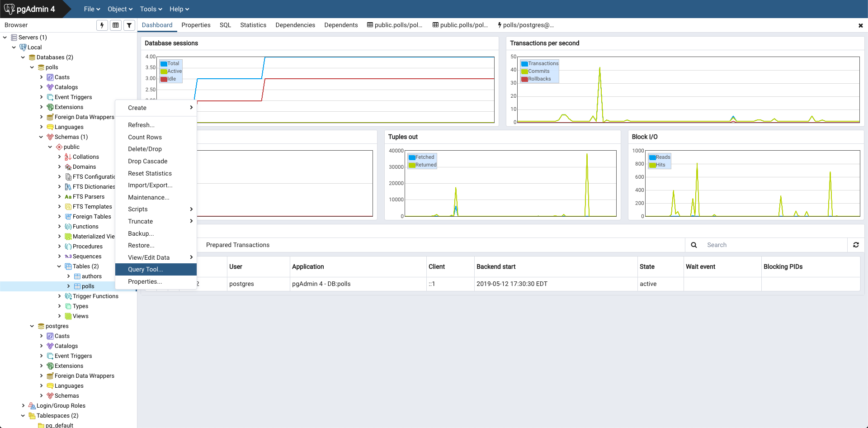This screenshot has height=428, width=868.
Task: Switch to the Dependencies tab
Action: coord(295,25)
